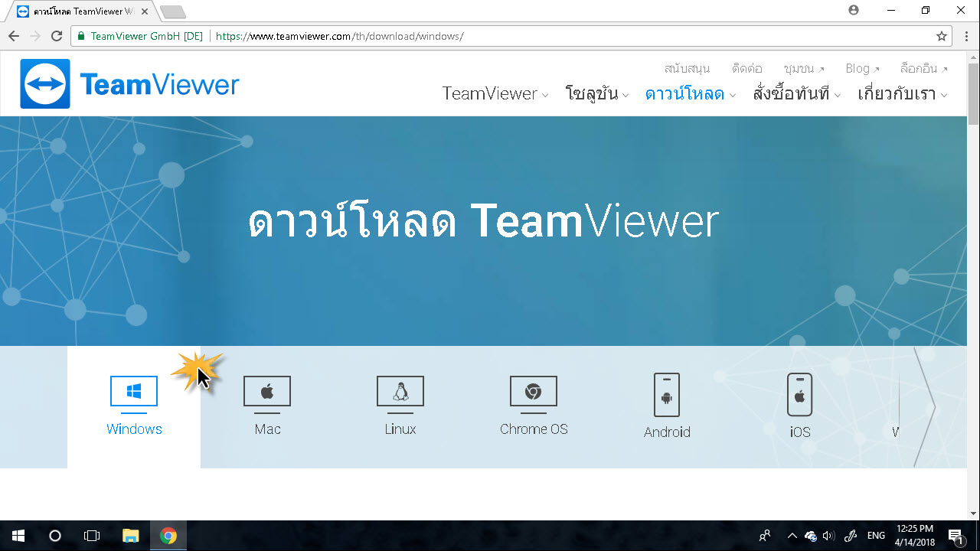Open the Action Center notifications
The height and width of the screenshot is (551, 980).
point(955,536)
